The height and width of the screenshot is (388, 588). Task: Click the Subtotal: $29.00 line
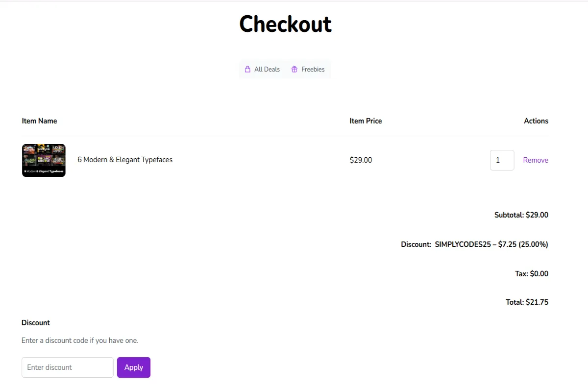click(521, 215)
